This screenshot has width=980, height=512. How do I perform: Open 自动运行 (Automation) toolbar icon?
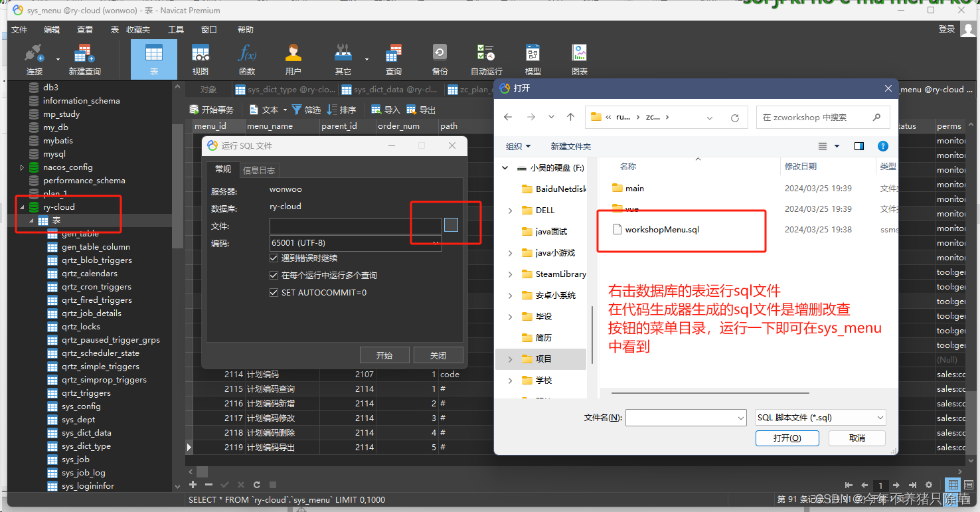click(487, 59)
